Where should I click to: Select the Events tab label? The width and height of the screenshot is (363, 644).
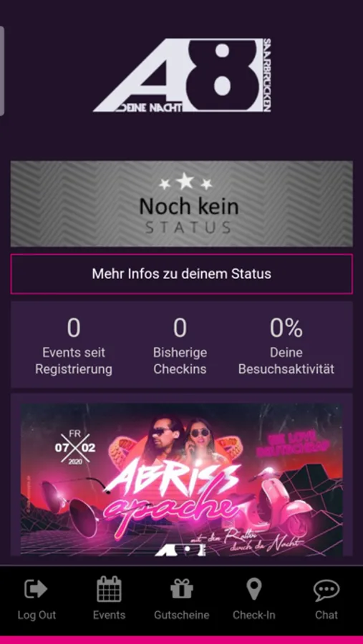tap(109, 615)
